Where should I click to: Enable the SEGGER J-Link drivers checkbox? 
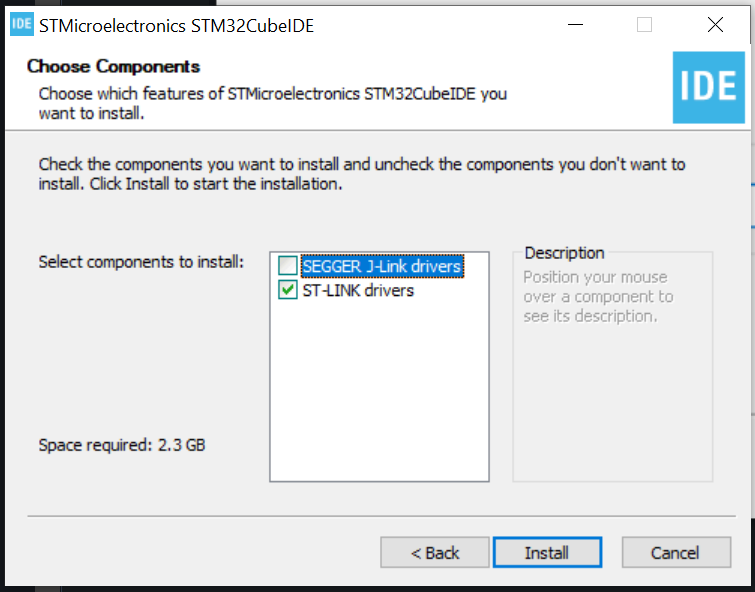tap(287, 266)
